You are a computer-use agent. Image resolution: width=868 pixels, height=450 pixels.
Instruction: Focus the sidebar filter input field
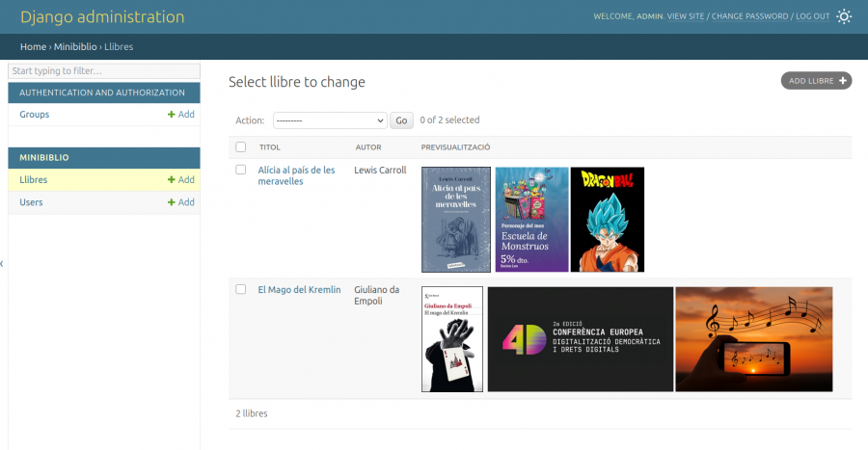pos(104,70)
